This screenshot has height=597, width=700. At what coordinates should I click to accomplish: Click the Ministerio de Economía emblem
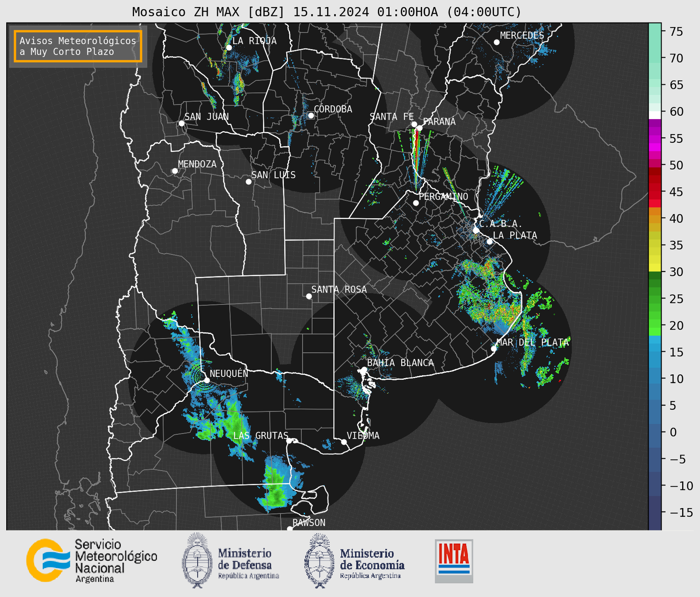coord(320,560)
